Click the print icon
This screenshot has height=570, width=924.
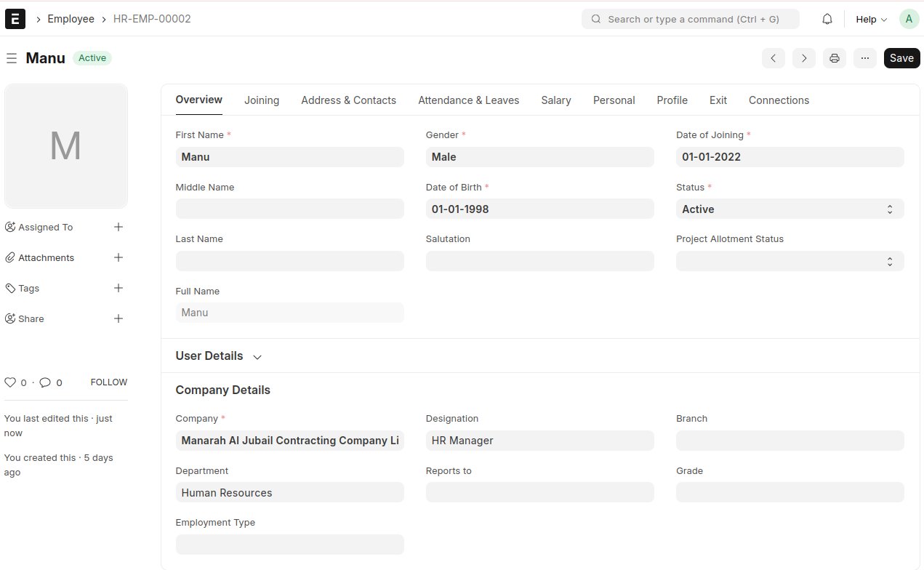pyautogui.click(x=835, y=58)
